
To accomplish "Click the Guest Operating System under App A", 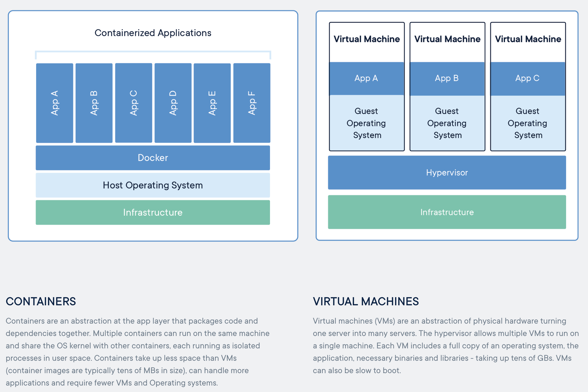I will tap(366, 123).
